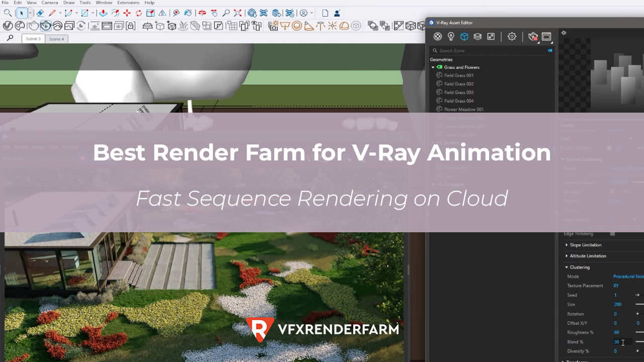Start V-Ray render teapot icon
The width and height of the screenshot is (644, 362).
tap(34, 26)
